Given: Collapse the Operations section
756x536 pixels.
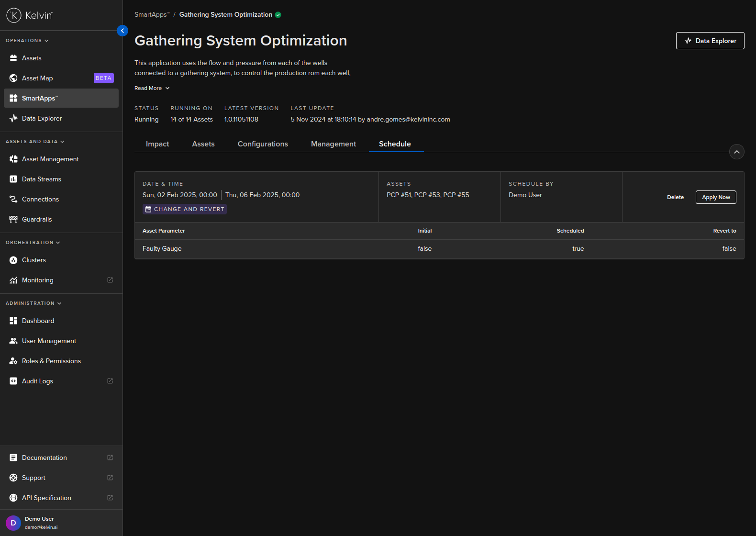Looking at the screenshot, I should pos(46,41).
